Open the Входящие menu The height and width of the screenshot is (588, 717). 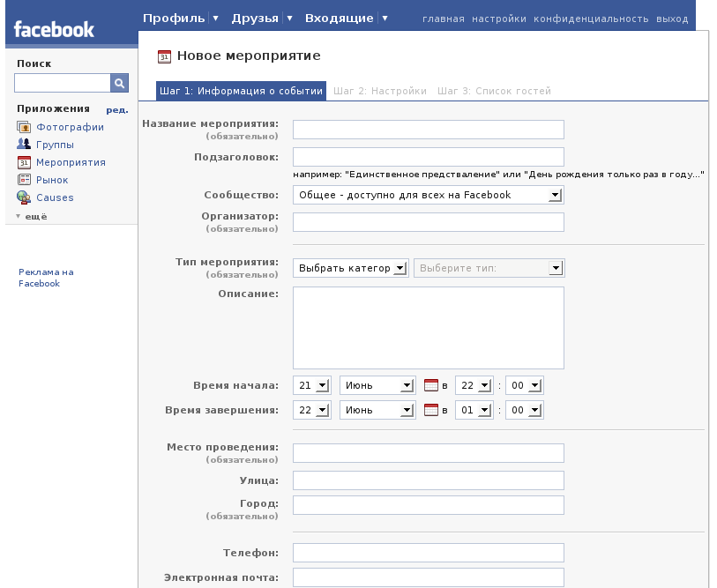point(339,19)
